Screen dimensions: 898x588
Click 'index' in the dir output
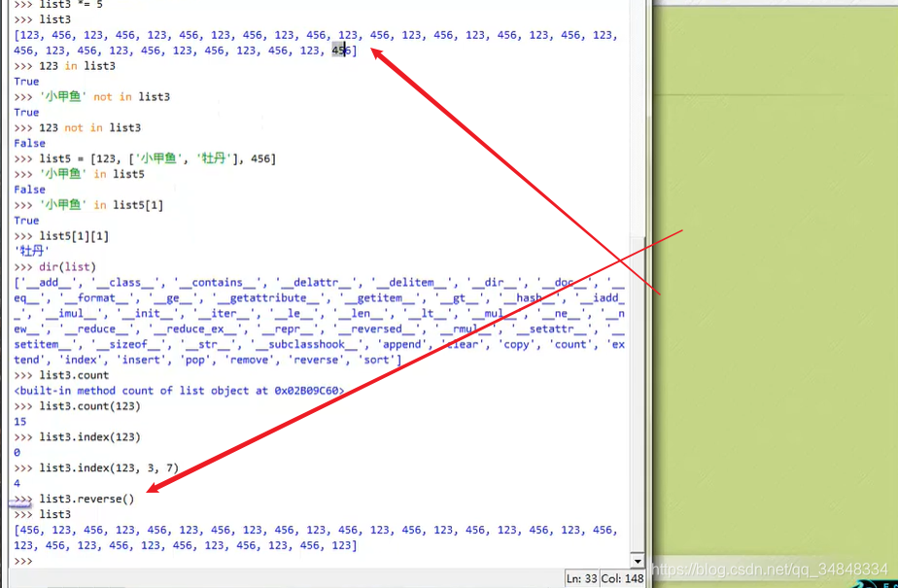[x=81, y=360]
